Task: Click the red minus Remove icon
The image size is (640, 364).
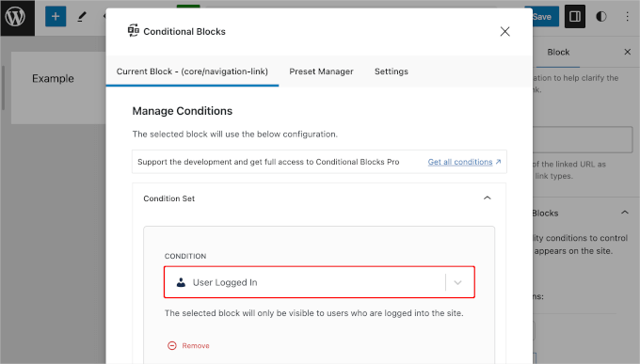Action: tap(172, 345)
